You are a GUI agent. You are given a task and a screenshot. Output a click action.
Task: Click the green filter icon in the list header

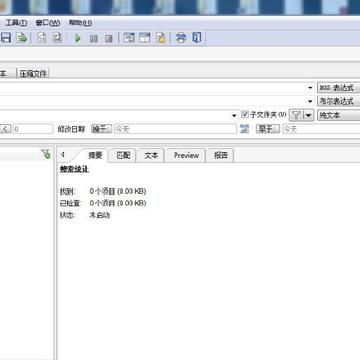coord(46,154)
